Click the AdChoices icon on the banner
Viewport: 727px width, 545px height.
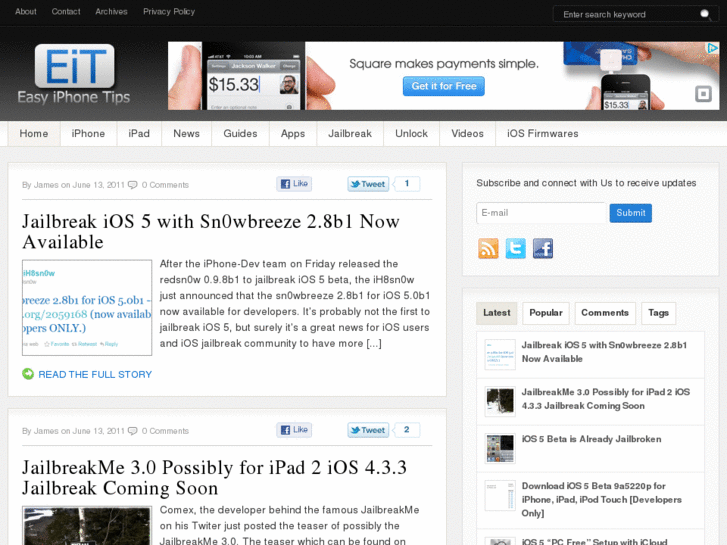713,48
